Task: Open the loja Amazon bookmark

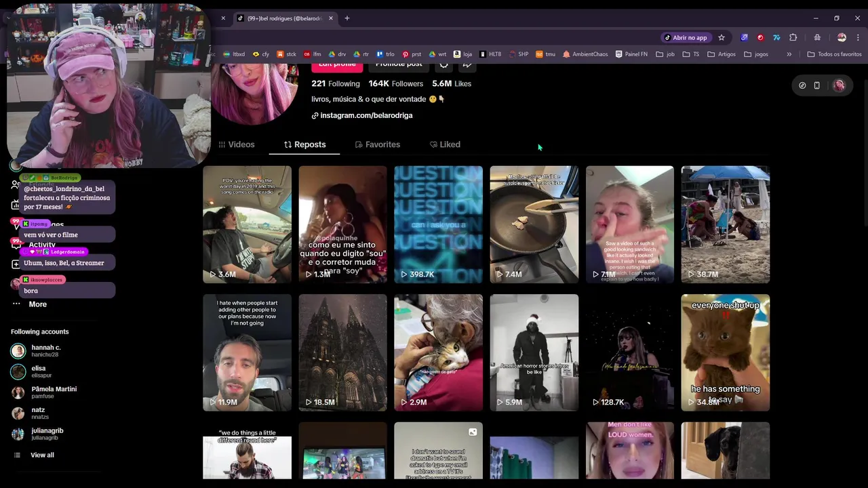Action: point(462,54)
